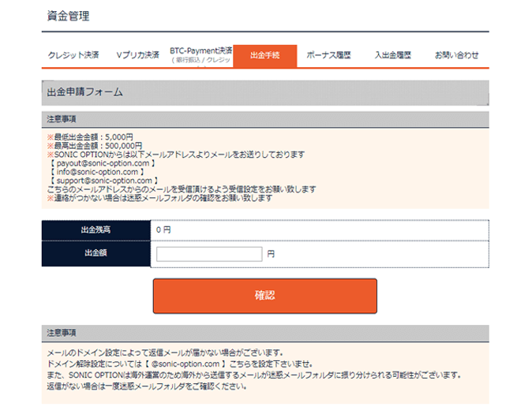Click the 出金額 label cell
Image resolution: width=532 pixels, height=414 pixels.
click(96, 253)
